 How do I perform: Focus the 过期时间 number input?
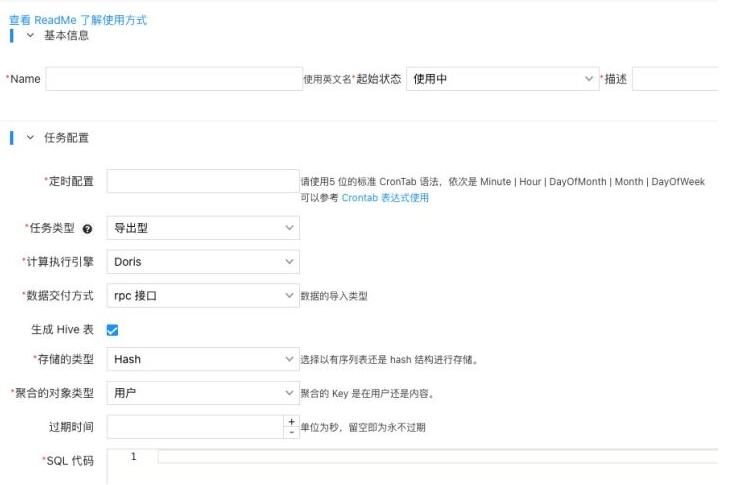click(195, 427)
